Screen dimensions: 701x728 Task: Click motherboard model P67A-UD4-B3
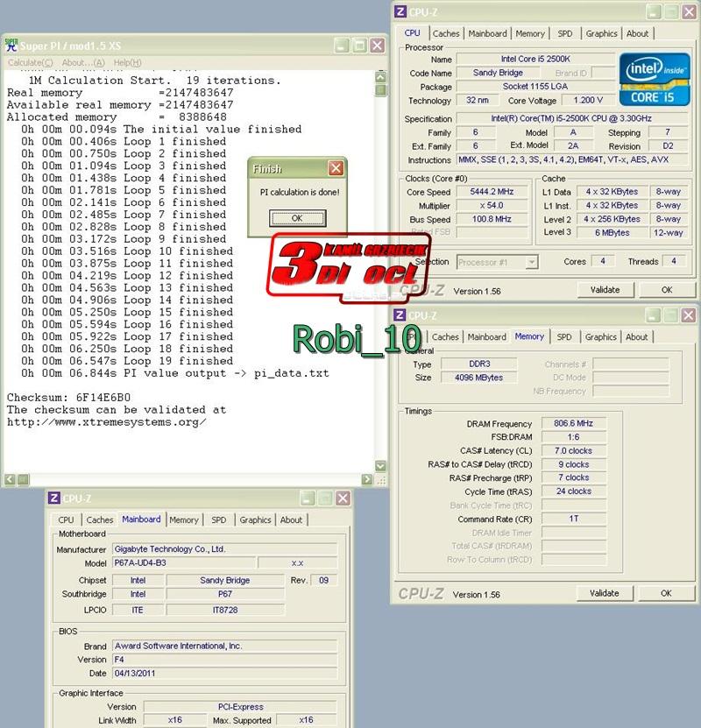click(184, 562)
